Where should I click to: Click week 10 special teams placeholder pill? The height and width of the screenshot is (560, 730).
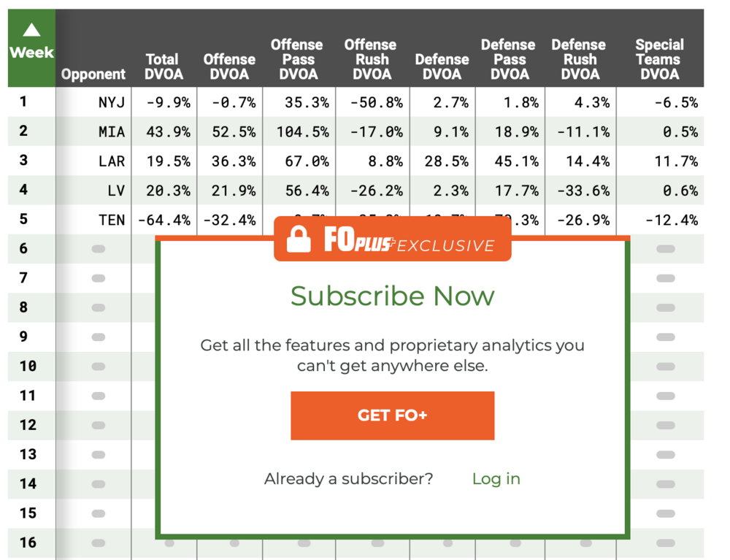pyautogui.click(x=666, y=367)
